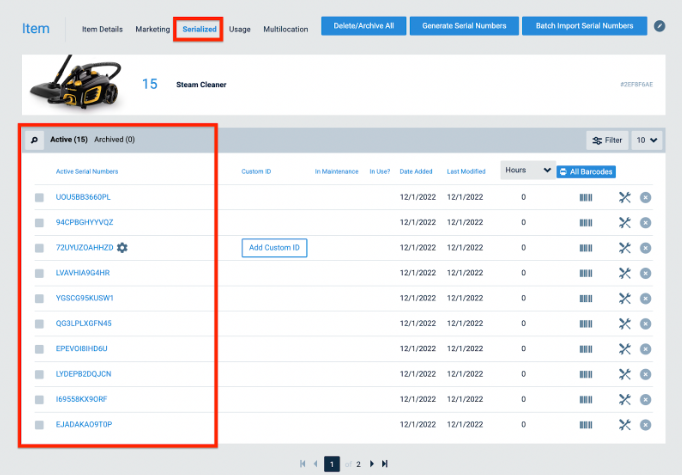The width and height of the screenshot is (682, 475).
Task: Open maintenance tools for UOU5BB3660PL
Action: (x=625, y=197)
